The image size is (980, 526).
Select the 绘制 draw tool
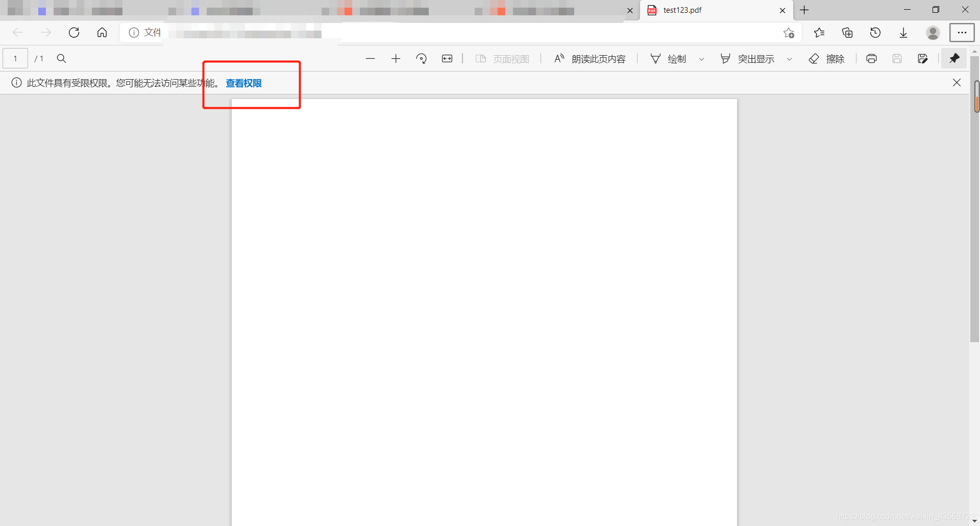pos(668,59)
